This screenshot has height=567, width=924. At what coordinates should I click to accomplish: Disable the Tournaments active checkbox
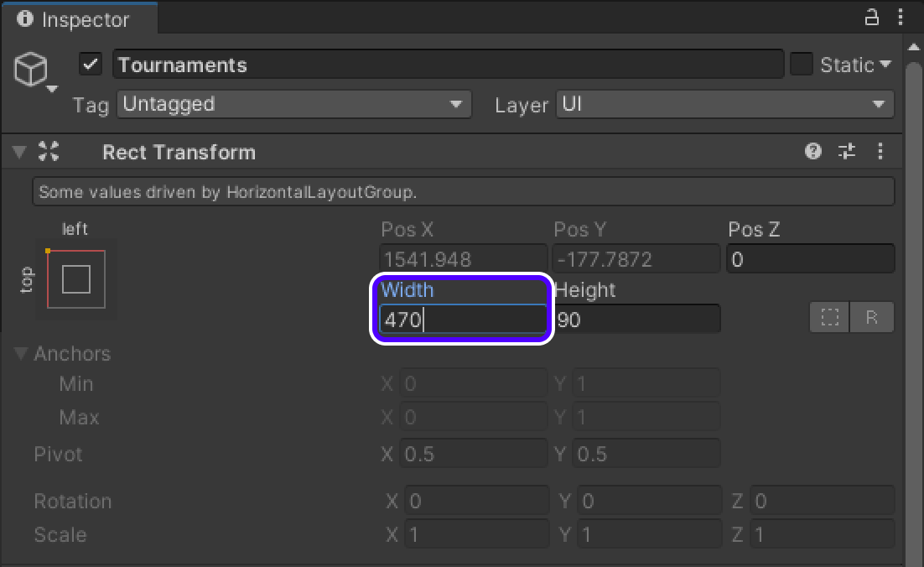[91, 65]
